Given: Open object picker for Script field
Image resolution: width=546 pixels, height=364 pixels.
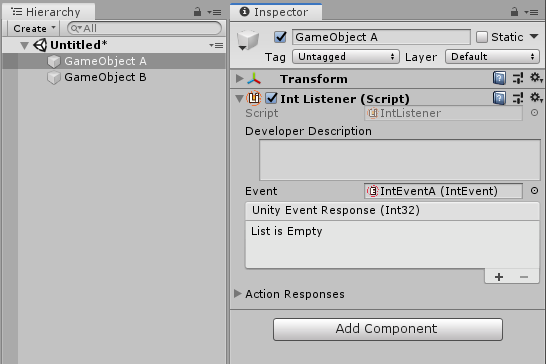Looking at the screenshot, I should click(x=534, y=113).
